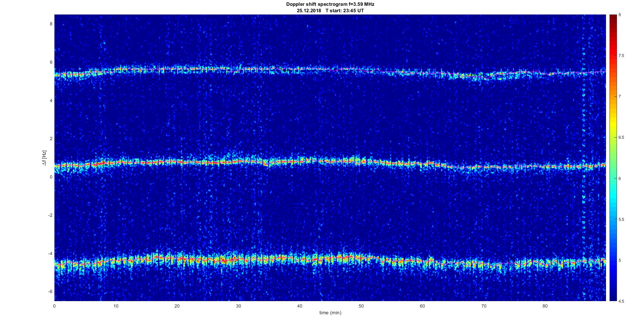Click the x-axis tick label '80'

click(545, 306)
